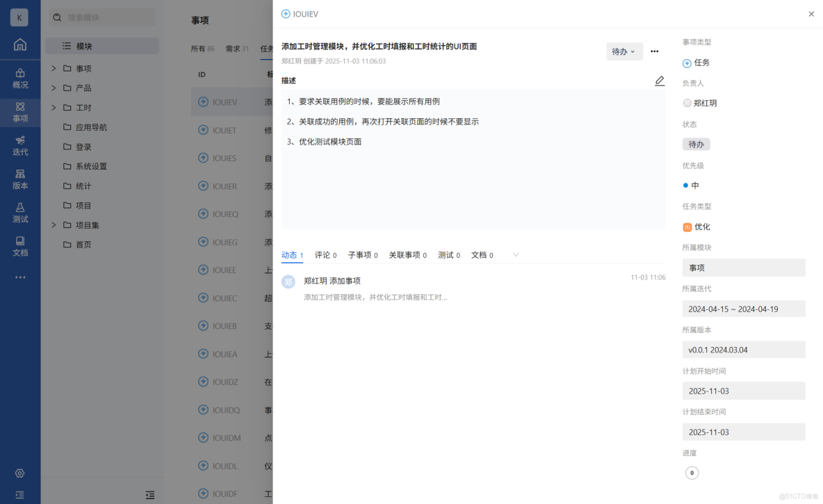
Task: Open assignee 郑红玥 profile link
Action: (701, 103)
